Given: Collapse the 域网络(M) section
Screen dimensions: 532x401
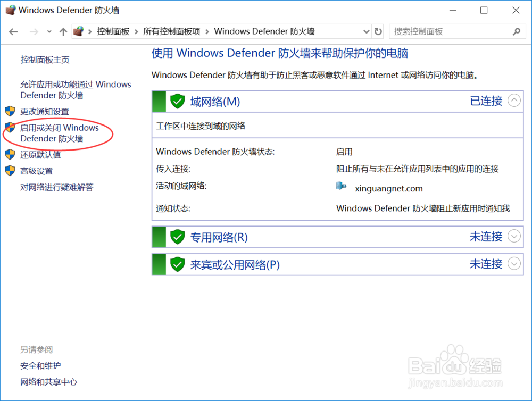Looking at the screenshot, I should coord(514,101).
